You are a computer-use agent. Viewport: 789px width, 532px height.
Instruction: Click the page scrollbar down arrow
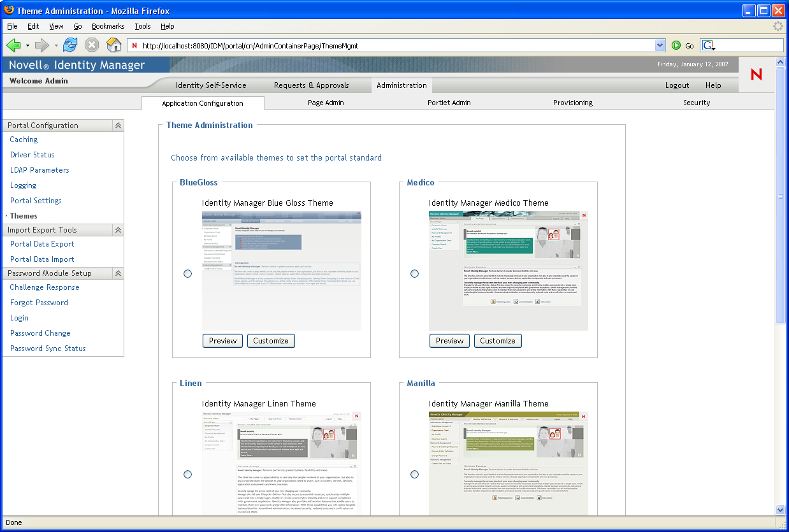coord(780,510)
